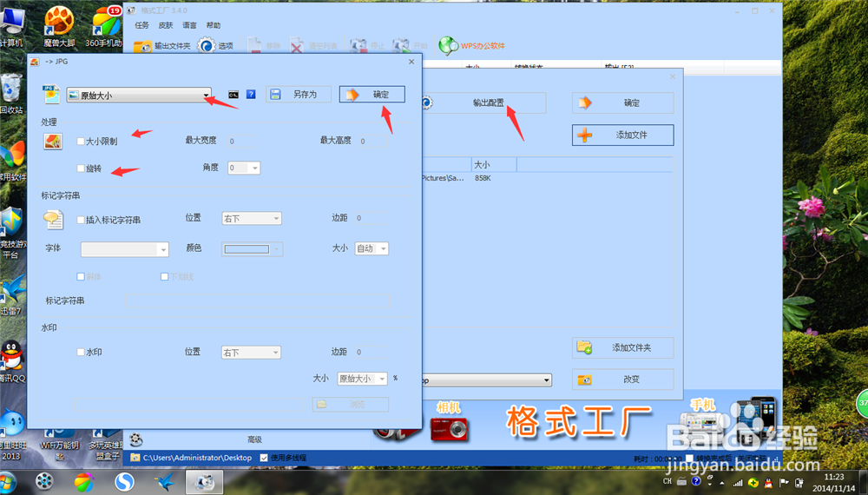Click 确定 in the back file list dialog
The image size is (868, 495).
tap(622, 103)
